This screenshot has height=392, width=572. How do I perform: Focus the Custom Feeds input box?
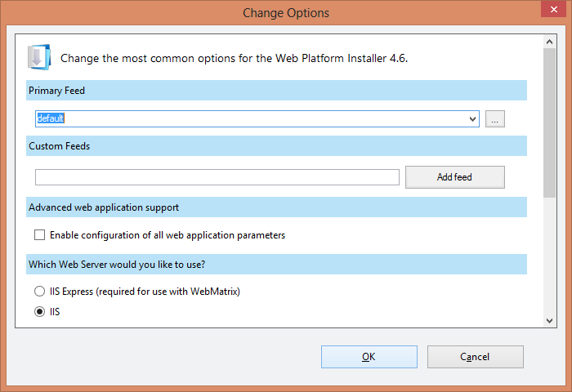(217, 177)
